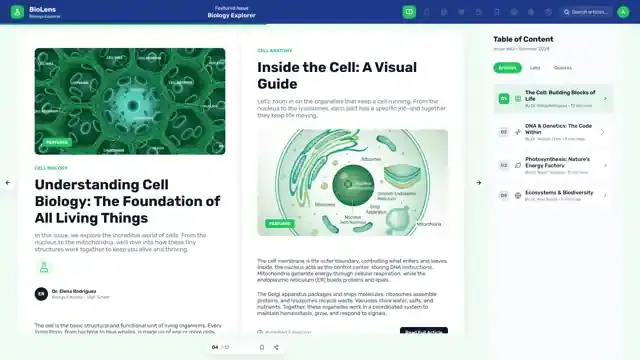
Task: Click the 'Ecosystems & Biodiversity' title
Action: click(x=559, y=192)
